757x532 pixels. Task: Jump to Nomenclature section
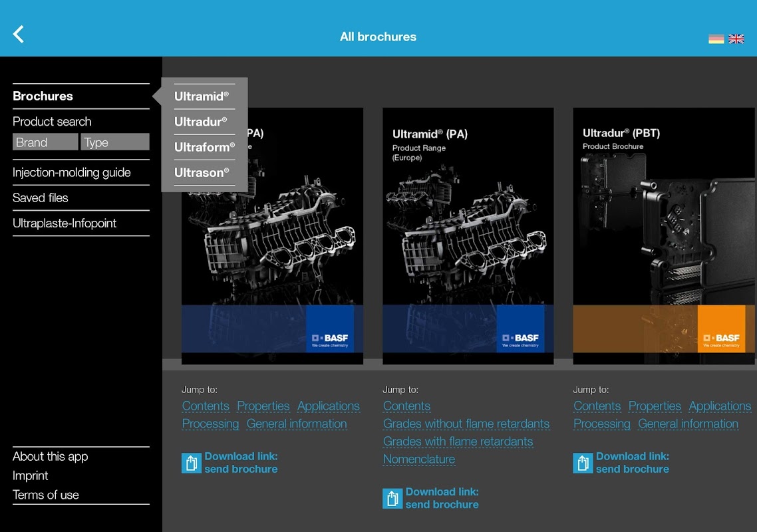pos(419,459)
